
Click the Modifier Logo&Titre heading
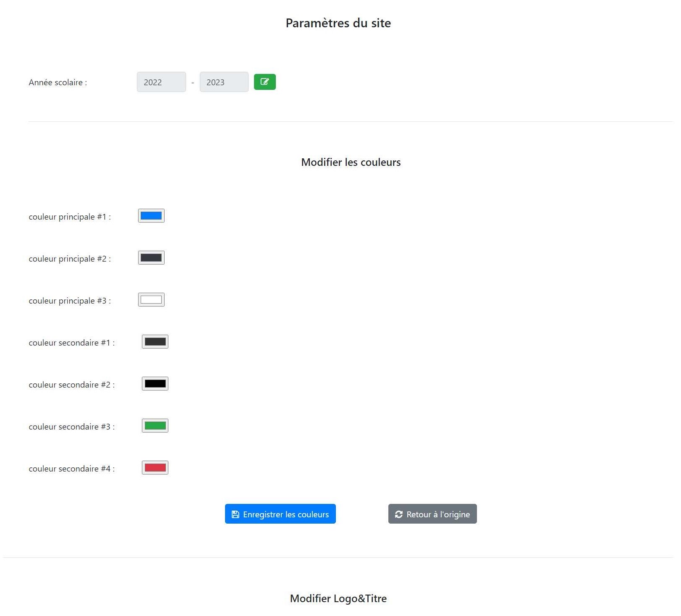point(338,598)
